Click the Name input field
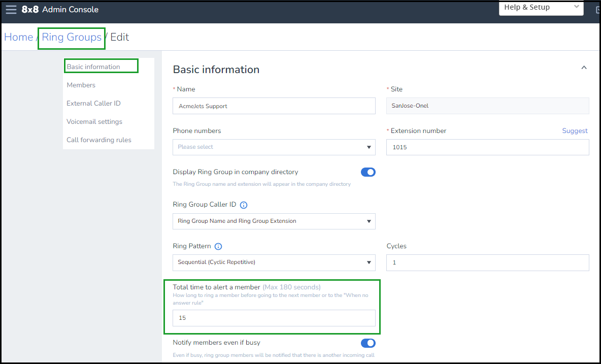This screenshot has height=364, width=601. (x=274, y=106)
